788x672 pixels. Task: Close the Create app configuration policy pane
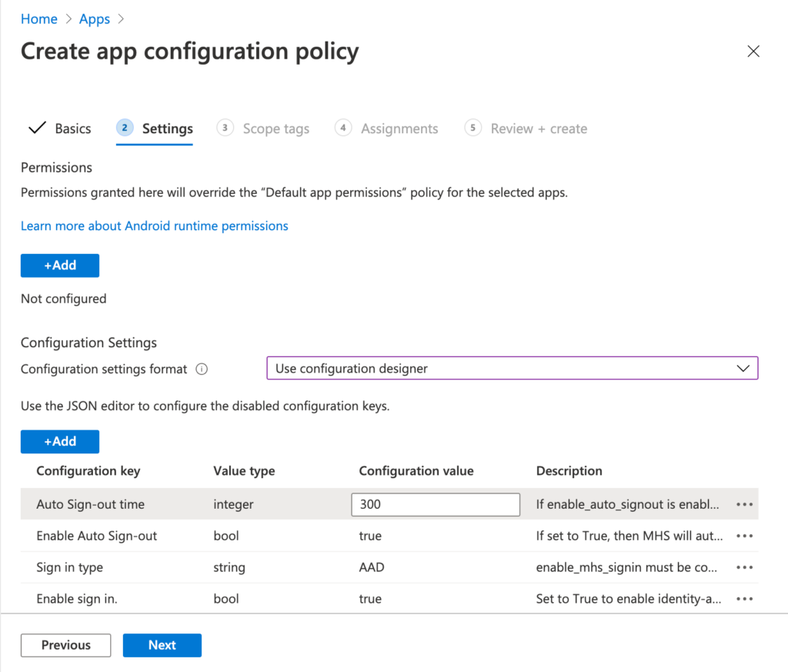[753, 51]
